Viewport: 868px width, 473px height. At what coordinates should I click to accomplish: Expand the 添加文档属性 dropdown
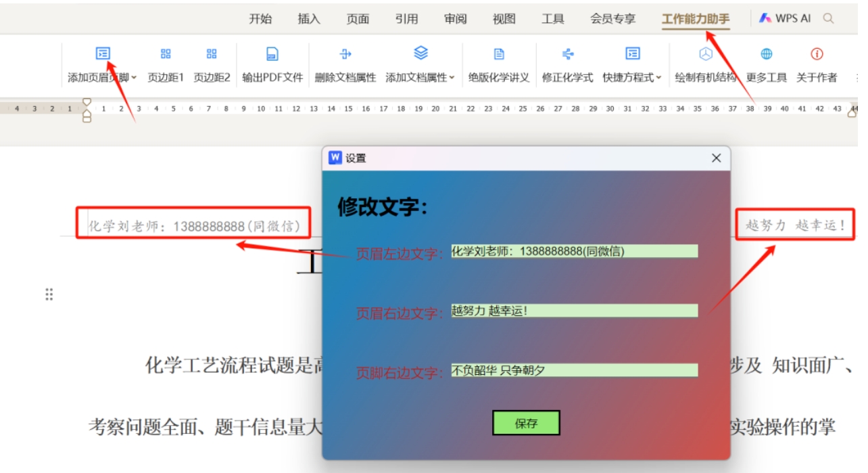pyautogui.click(x=452, y=78)
